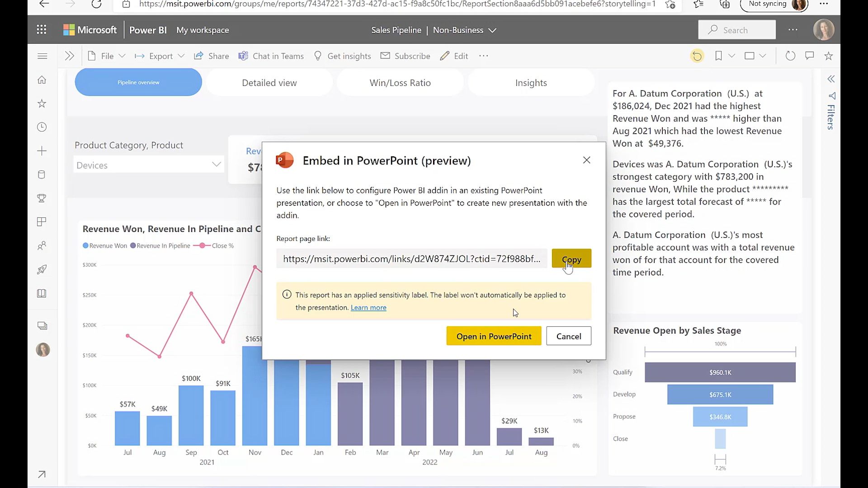The height and width of the screenshot is (488, 868).
Task: Switch to the Win/Loss Ratio tab
Action: coord(400,83)
